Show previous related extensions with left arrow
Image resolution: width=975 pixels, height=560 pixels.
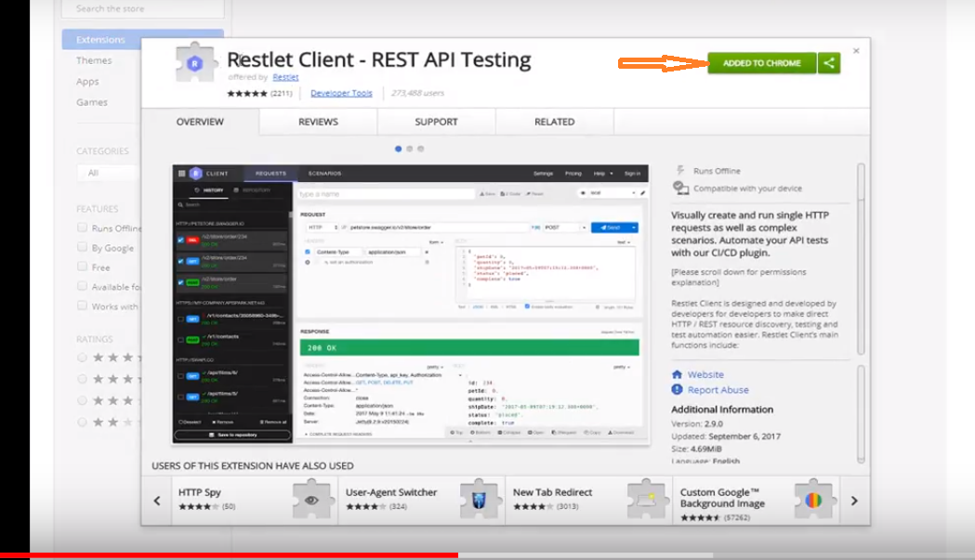pyautogui.click(x=157, y=501)
